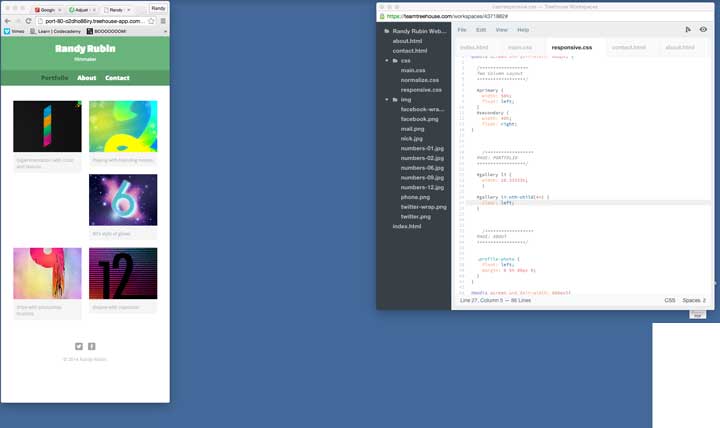The height and width of the screenshot is (428, 720).
Task: Open the File menu in Workspaces
Action: point(462,30)
